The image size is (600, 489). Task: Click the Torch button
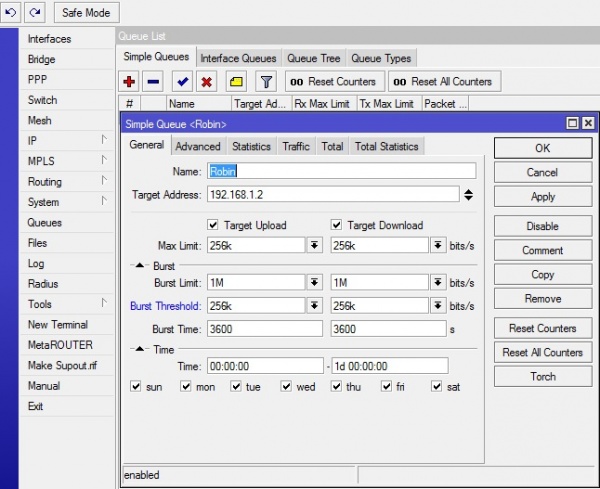click(542, 377)
